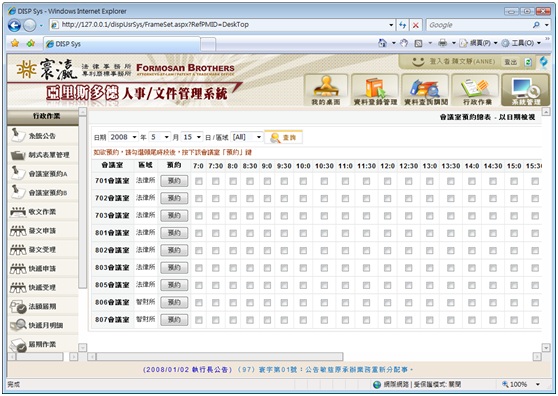This screenshot has width=558, height=396.
Task: Open the day dropdown showing 15
Action: 192,137
